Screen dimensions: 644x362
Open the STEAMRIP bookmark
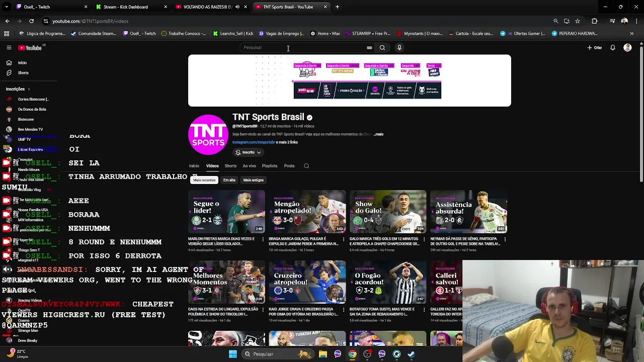(x=368, y=34)
